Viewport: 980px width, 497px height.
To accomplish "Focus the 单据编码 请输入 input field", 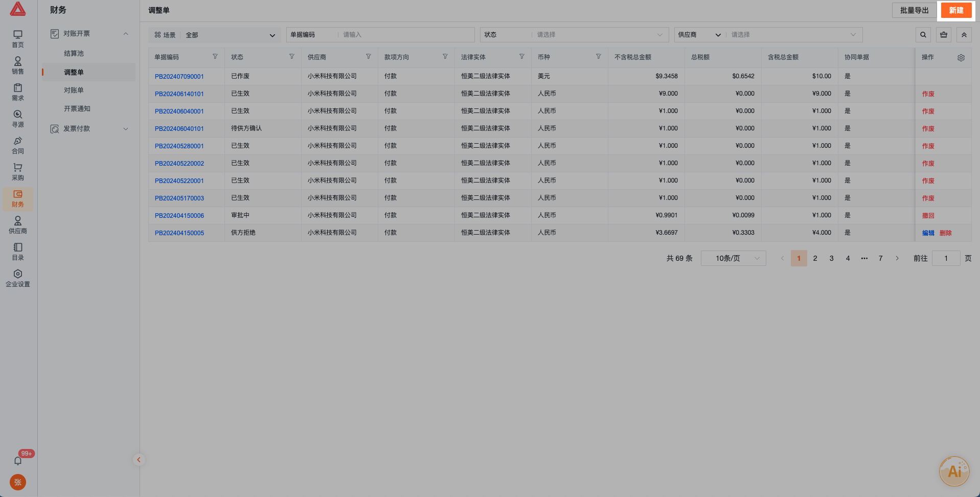I will click(x=407, y=35).
